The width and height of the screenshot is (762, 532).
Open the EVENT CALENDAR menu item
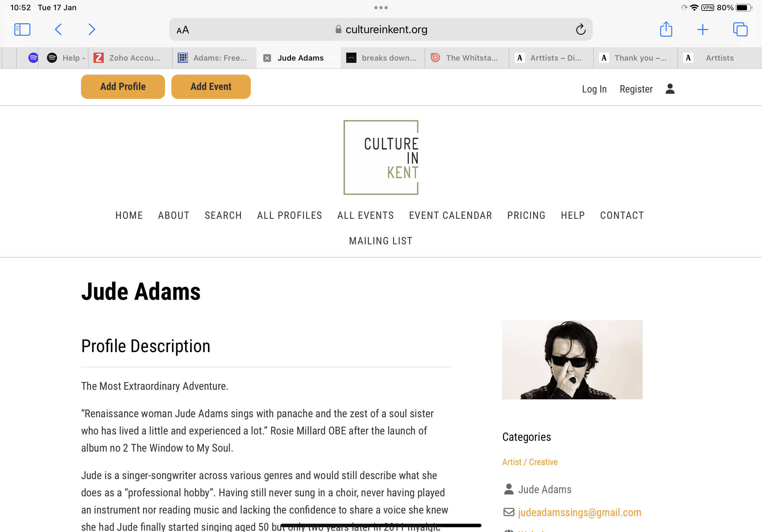450,215
